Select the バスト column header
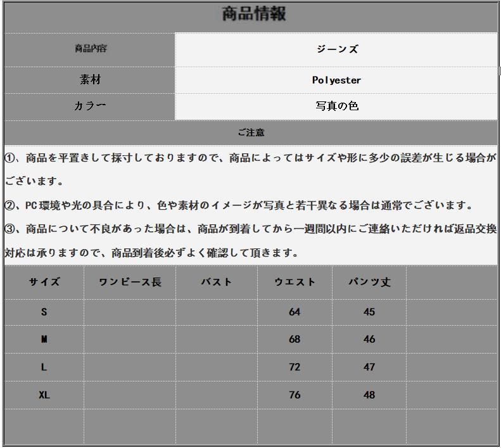The height and width of the screenshot is (448, 501). click(217, 282)
